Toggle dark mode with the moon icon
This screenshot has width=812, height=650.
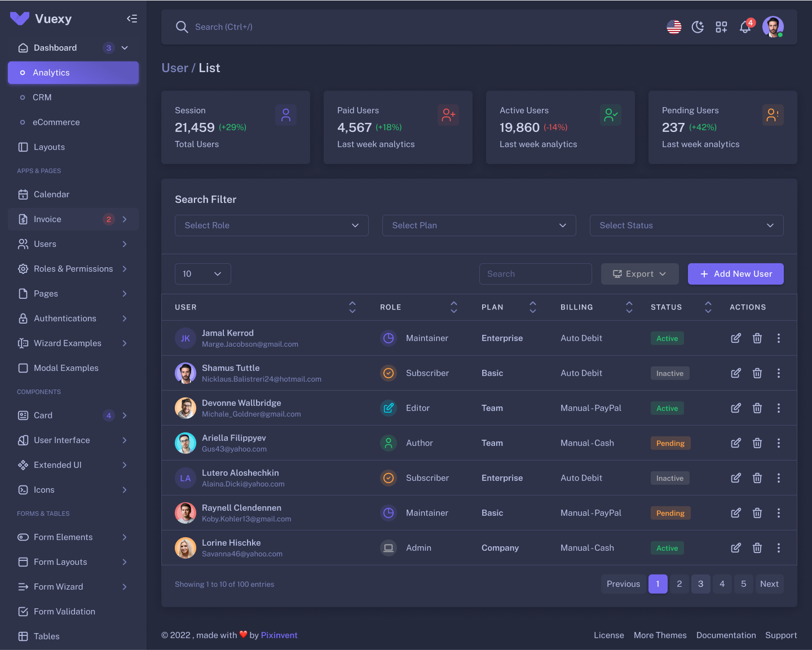tap(698, 26)
